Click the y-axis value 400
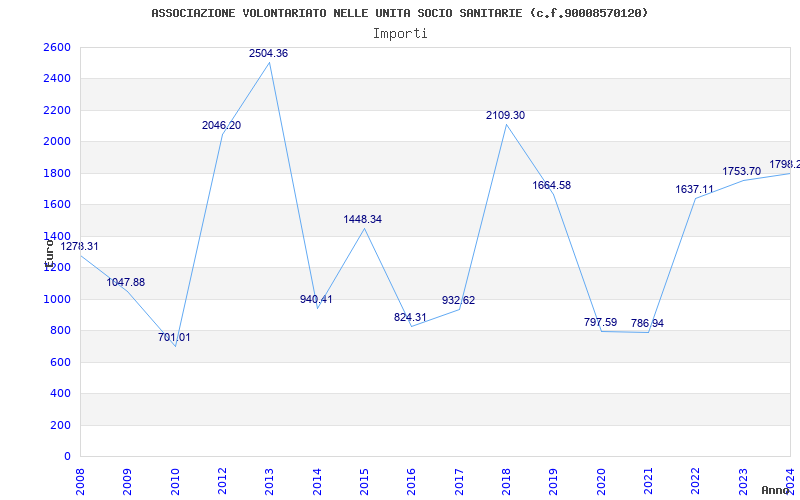800x500 pixels. 61,393
